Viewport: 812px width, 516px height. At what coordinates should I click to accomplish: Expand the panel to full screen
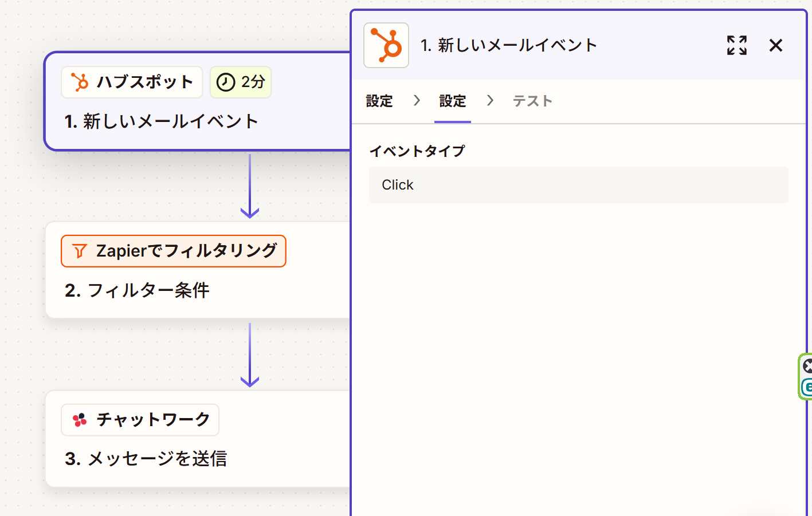[x=737, y=45]
